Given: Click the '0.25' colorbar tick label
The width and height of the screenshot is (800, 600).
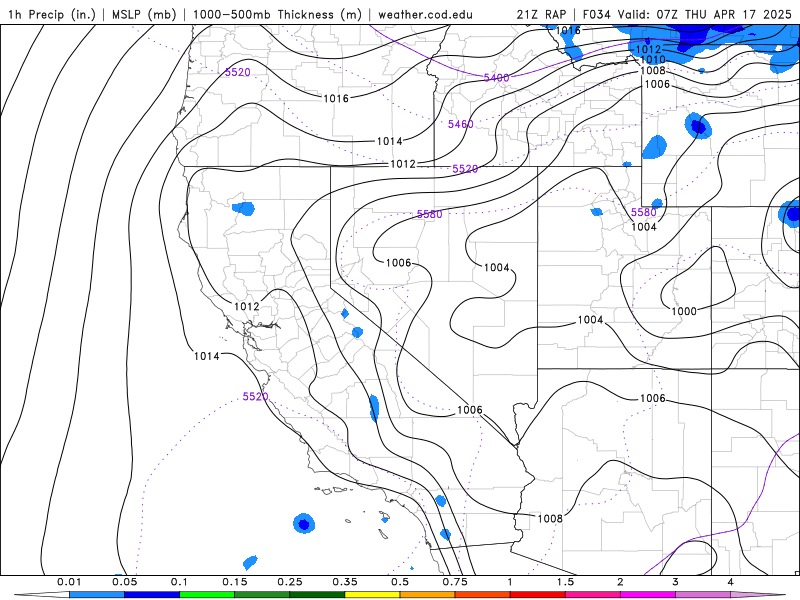Looking at the screenshot, I should tap(290, 582).
